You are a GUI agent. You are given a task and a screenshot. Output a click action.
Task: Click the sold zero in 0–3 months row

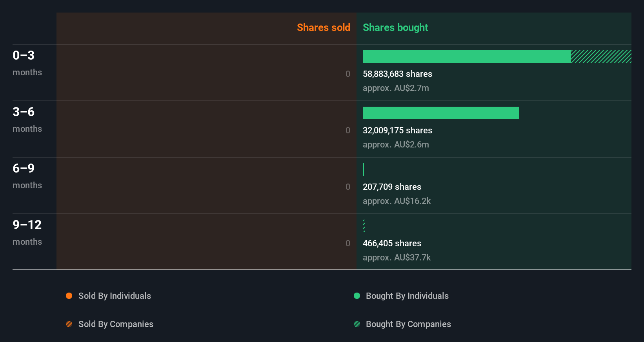click(x=348, y=74)
